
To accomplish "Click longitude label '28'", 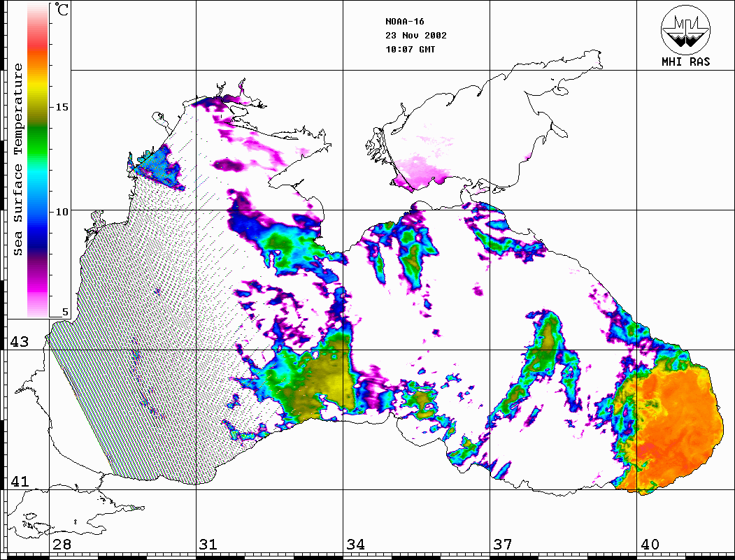I will tap(62, 545).
